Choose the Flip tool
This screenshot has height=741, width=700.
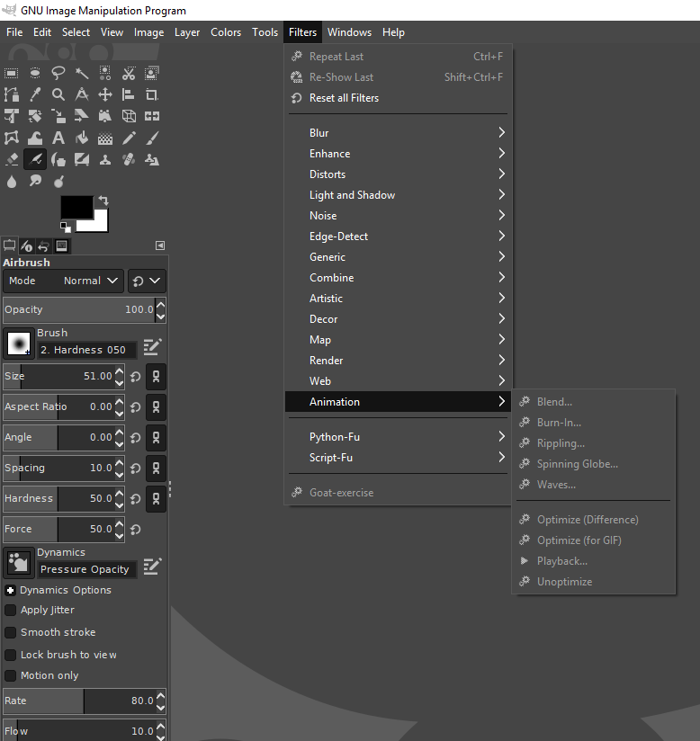click(152, 116)
